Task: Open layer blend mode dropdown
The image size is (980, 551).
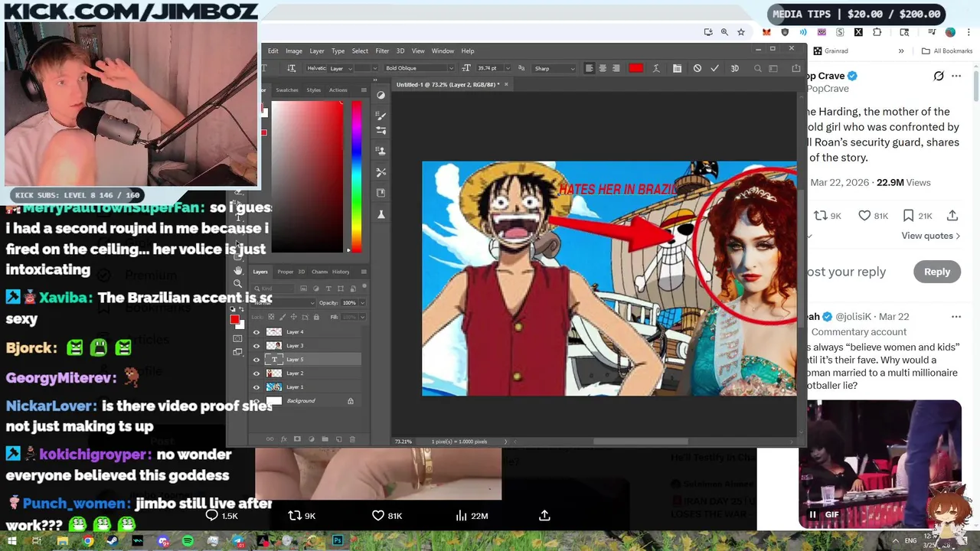Action: click(282, 303)
